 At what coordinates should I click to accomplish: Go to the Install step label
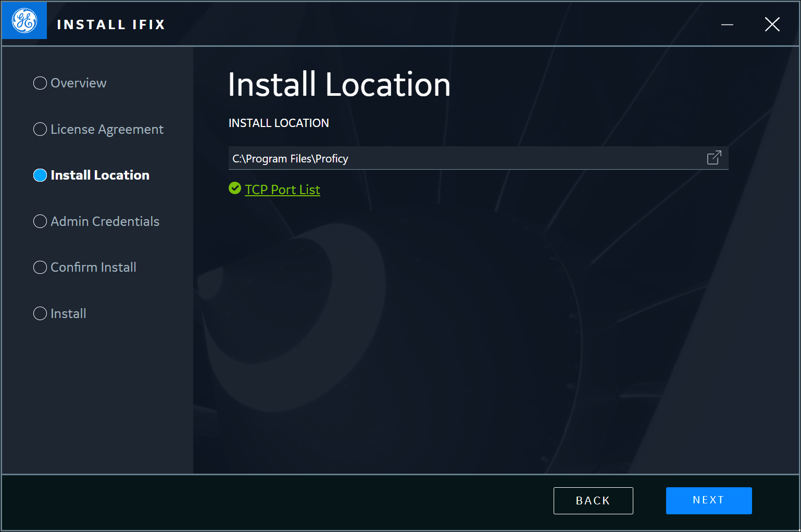(x=68, y=313)
